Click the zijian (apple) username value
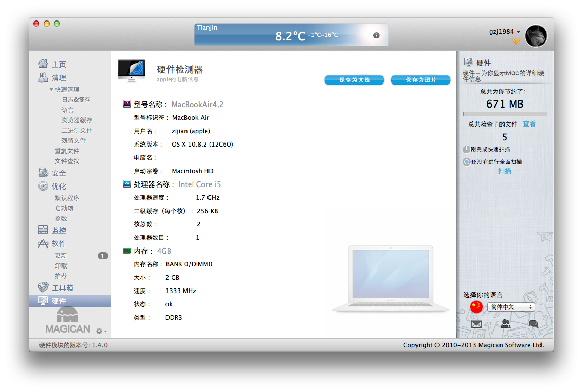Screen dimensions: 583x392 pos(191,131)
